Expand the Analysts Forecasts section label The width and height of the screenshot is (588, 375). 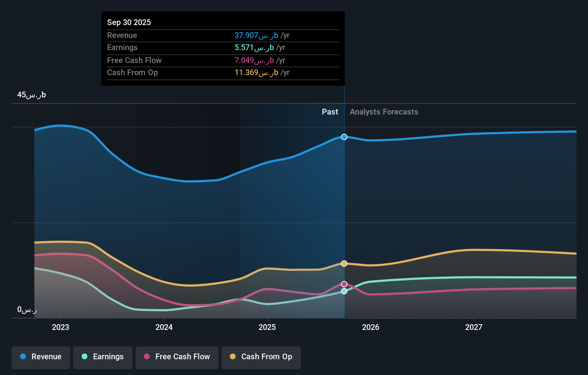[x=384, y=112]
